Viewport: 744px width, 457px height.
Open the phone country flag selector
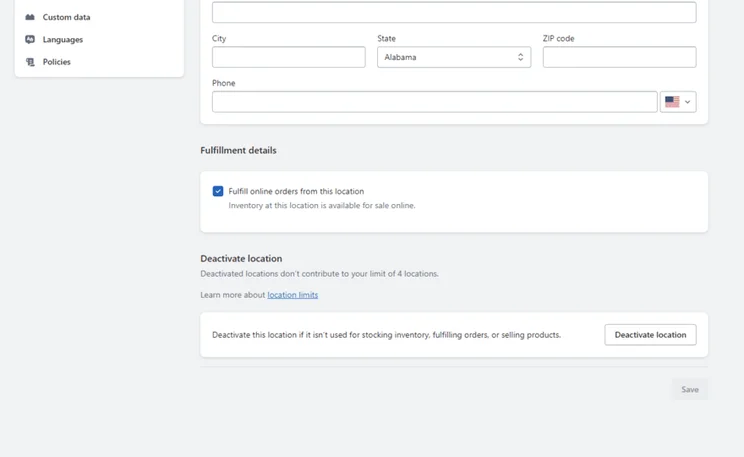(678, 102)
